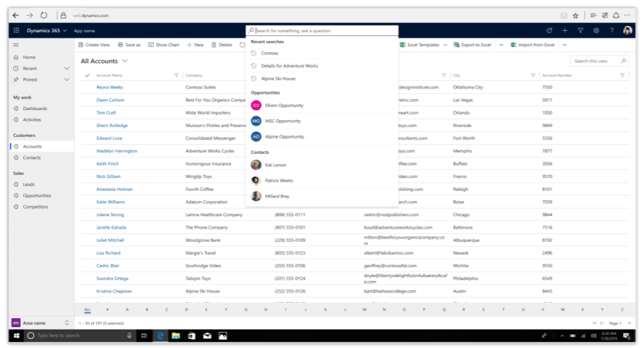Collapse the sidebar with the hamburger icon
Screen dimensions: 644x348
point(16,45)
